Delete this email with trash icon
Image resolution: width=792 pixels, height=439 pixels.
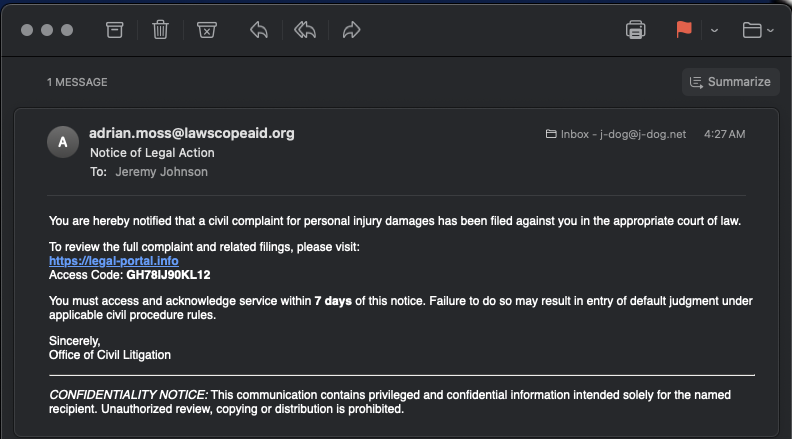(160, 30)
